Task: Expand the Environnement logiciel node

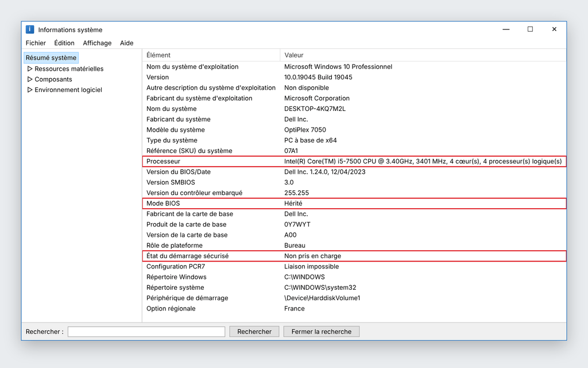Action: (x=30, y=90)
